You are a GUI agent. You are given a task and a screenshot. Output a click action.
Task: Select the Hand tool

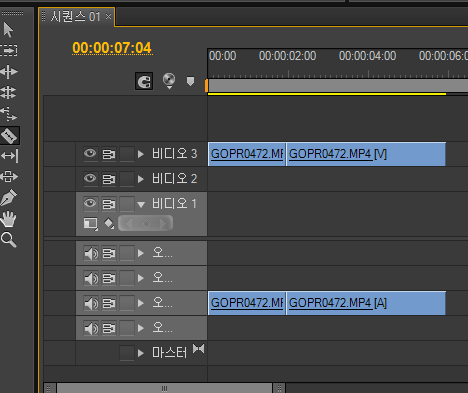coord(9,219)
